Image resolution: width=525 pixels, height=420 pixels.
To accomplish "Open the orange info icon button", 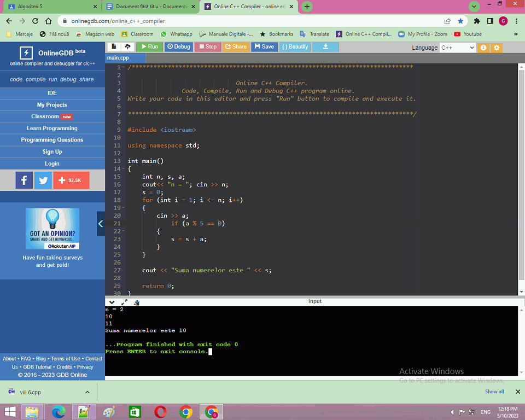I will (x=483, y=48).
